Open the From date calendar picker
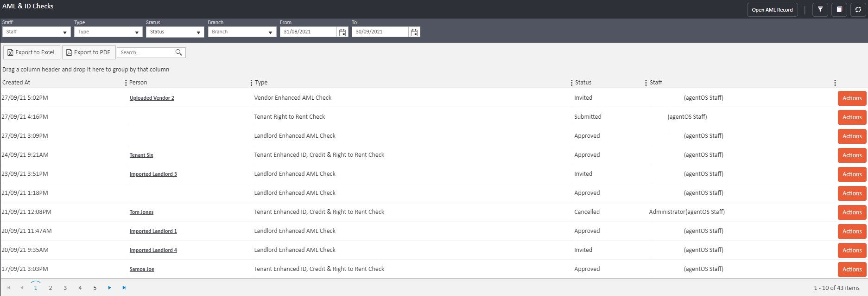 [x=342, y=32]
